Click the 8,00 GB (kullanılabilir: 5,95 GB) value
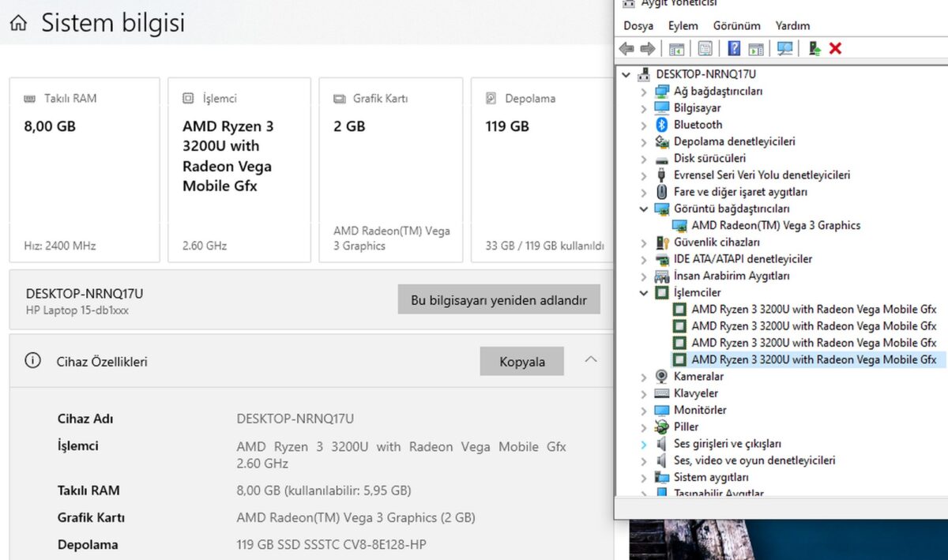 click(x=324, y=490)
